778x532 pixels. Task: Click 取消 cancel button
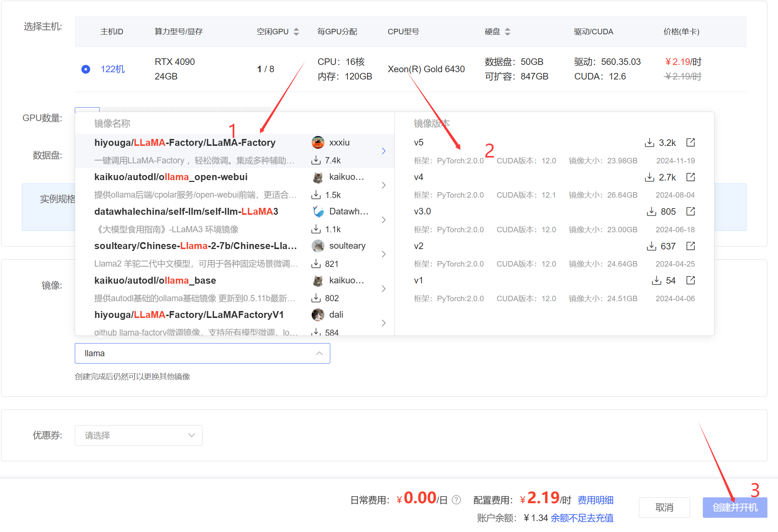point(664,507)
